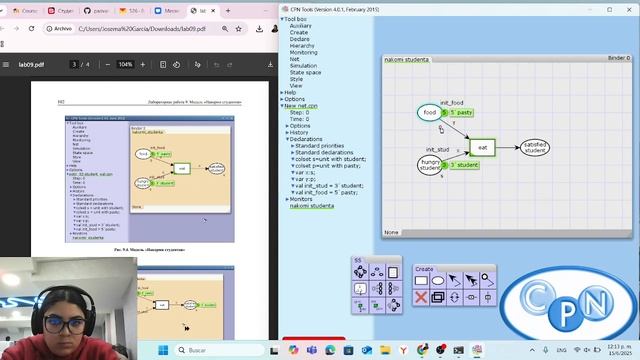Viewport: 640px width, 360px height.
Task: Select the vertical guideline tool
Action: click(487, 297)
